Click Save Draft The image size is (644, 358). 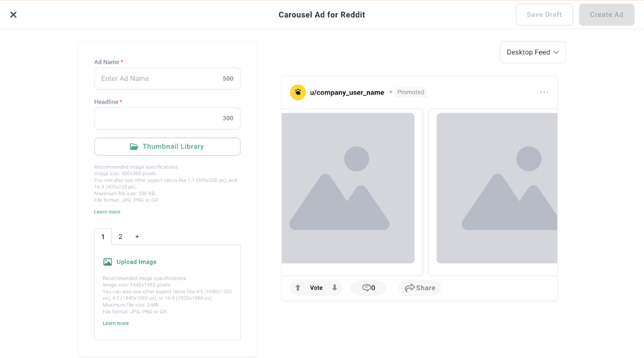click(544, 14)
